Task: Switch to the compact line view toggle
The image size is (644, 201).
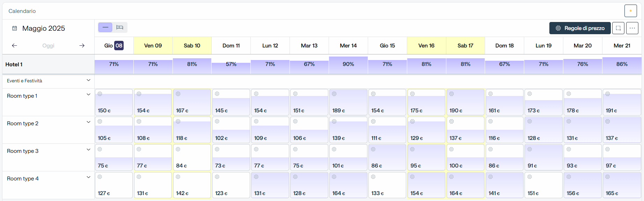Action: coord(105,27)
